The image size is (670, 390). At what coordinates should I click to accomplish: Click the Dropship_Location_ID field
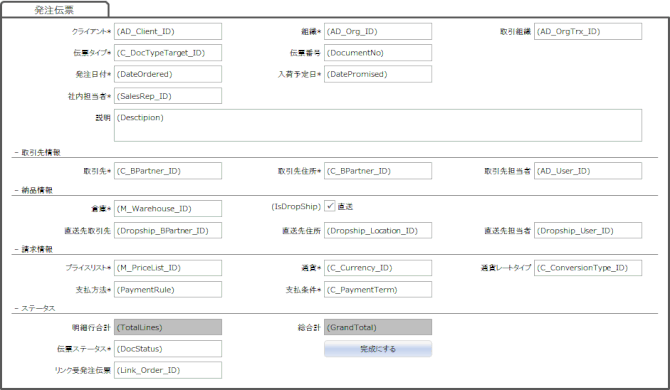point(378,231)
